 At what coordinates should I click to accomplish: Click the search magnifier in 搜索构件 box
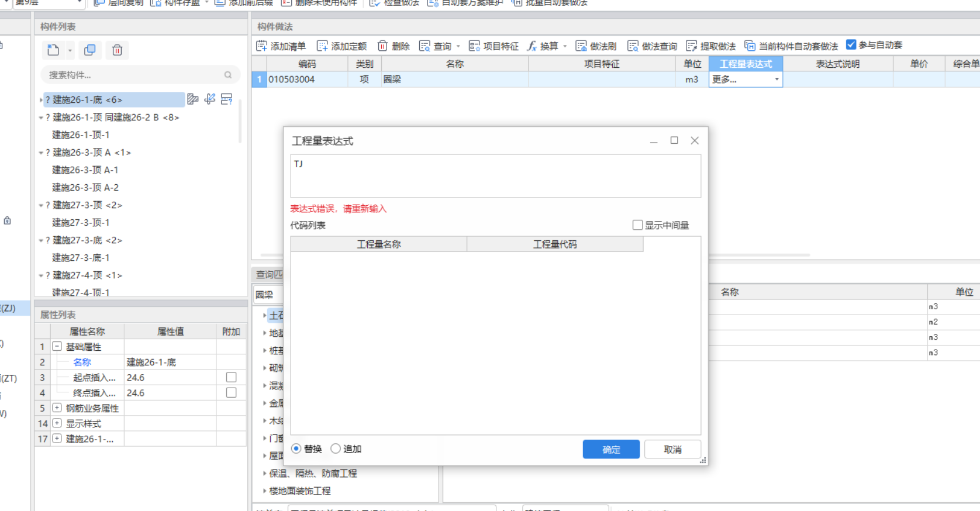pyautogui.click(x=228, y=75)
